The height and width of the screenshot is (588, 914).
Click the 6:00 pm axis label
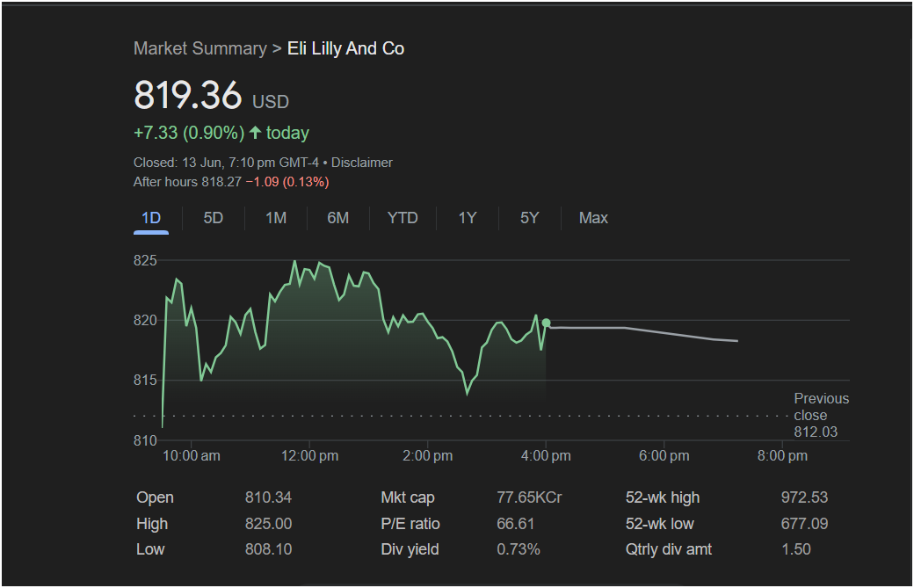(x=664, y=455)
